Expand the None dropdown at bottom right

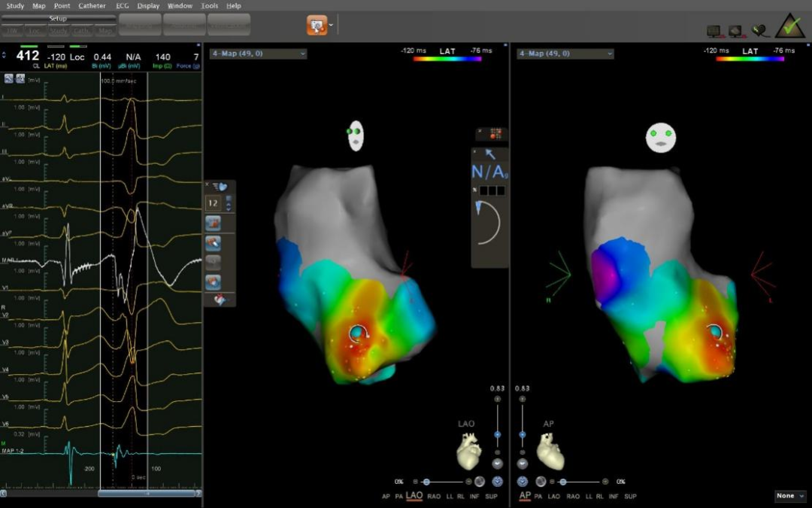coord(790,496)
